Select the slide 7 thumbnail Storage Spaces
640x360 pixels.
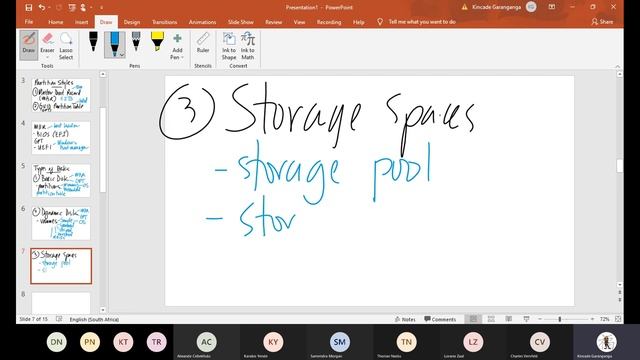(x=61, y=266)
